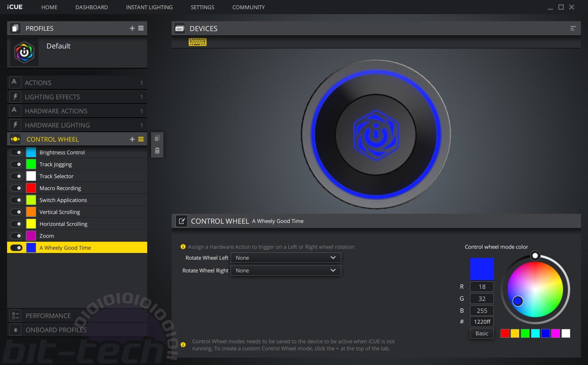Expand the Performance section
The height and width of the screenshot is (365, 588).
(x=77, y=316)
